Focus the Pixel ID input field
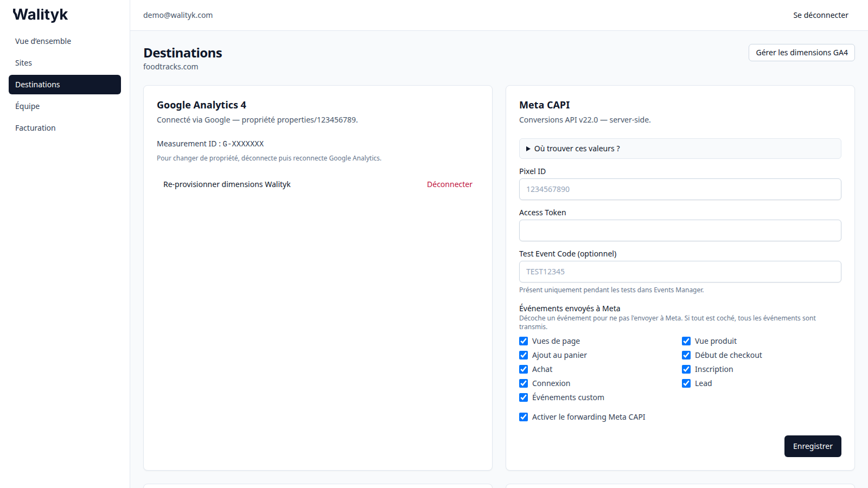Image resolution: width=868 pixels, height=488 pixels. pyautogui.click(x=680, y=189)
